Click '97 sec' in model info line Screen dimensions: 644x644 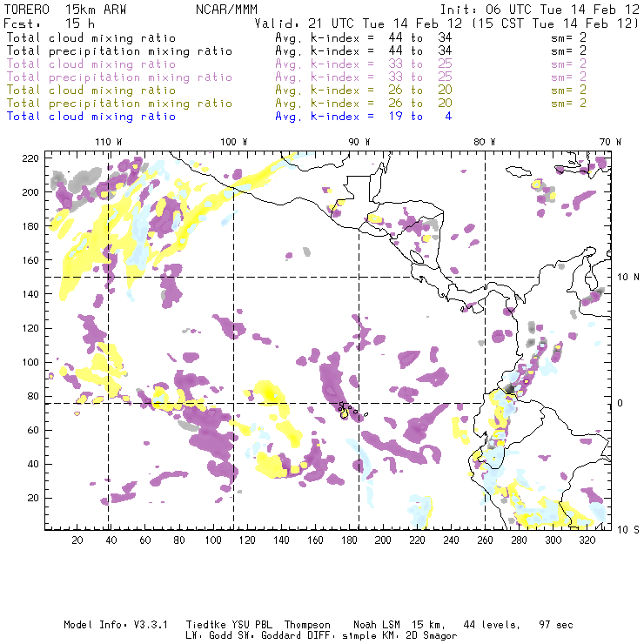tap(556, 625)
